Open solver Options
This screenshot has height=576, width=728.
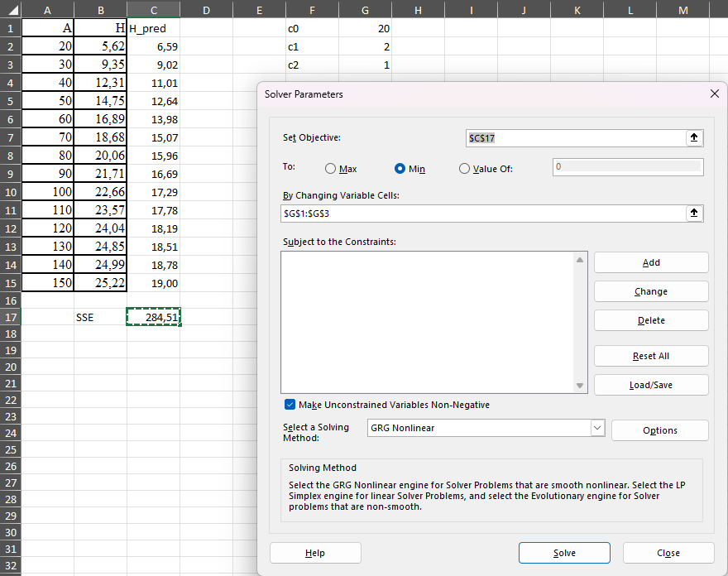tap(659, 430)
